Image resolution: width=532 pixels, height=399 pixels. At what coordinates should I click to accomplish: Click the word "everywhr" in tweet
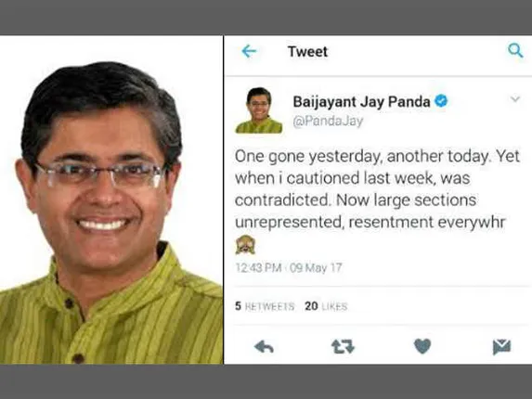point(472,223)
